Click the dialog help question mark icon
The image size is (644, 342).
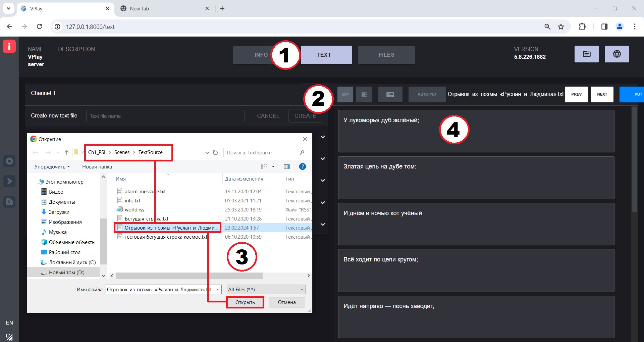302,166
